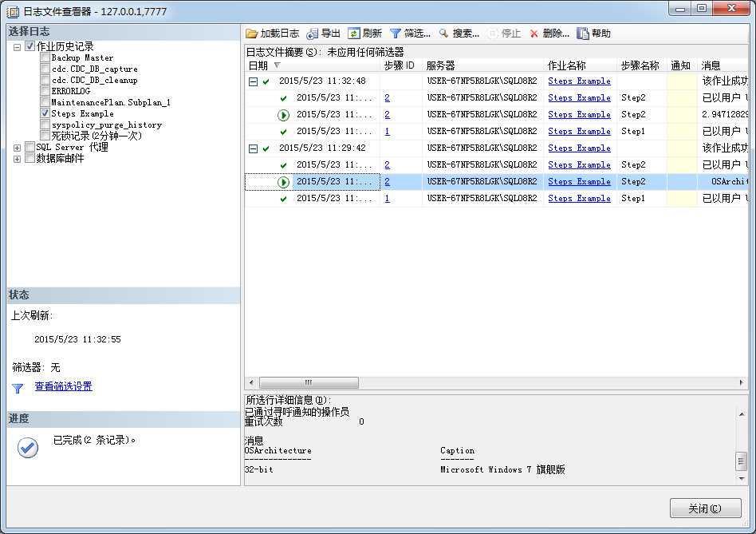Click the 服务器 column header
756x534 pixels.
(482, 65)
